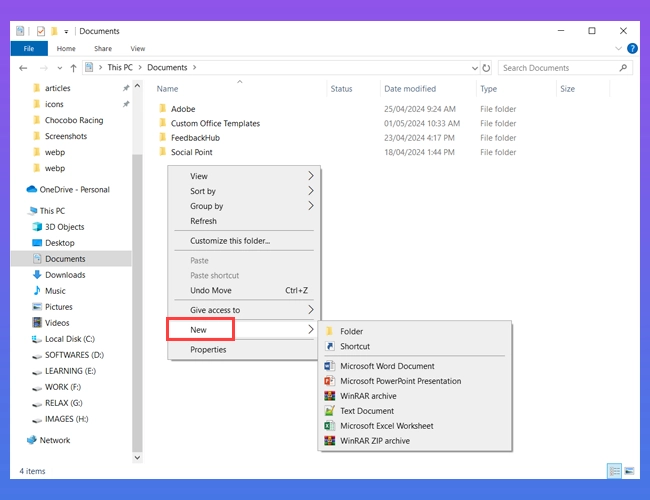Screen dimensions: 650x500
Task: Click the File ribbon button
Action: point(28,48)
